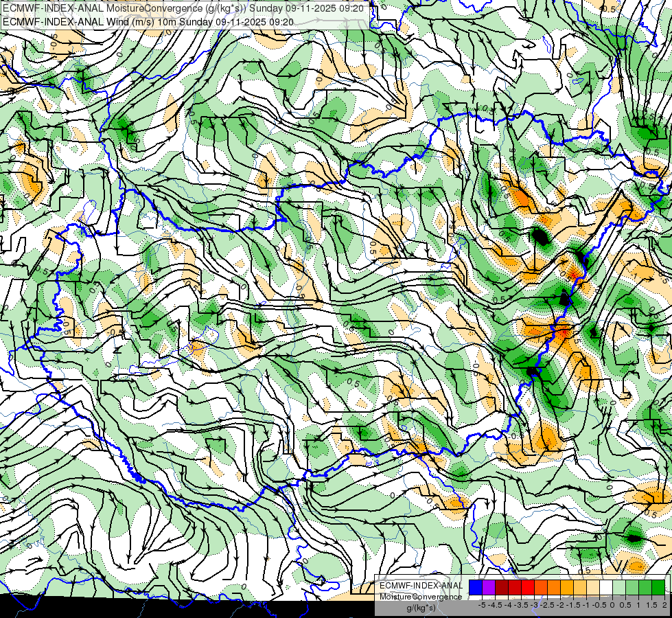672x618 pixels.
Task: Click the -3 tick label in legend
Action: click(x=534, y=605)
